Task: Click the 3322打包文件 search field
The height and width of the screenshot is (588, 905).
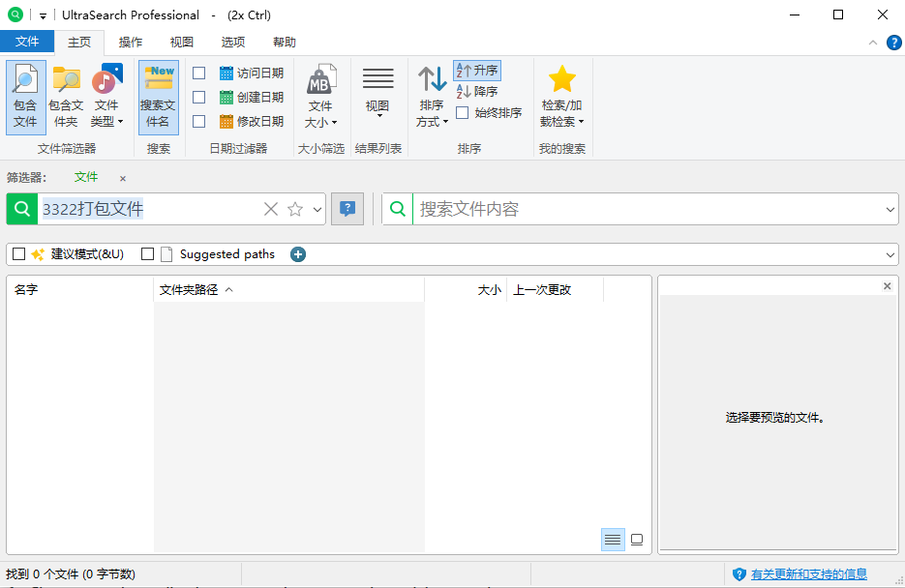Action: 149,209
